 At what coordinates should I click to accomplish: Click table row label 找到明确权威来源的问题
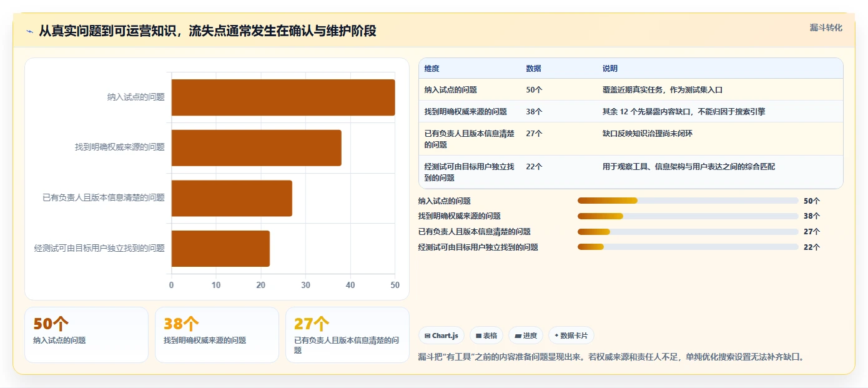coord(466,112)
